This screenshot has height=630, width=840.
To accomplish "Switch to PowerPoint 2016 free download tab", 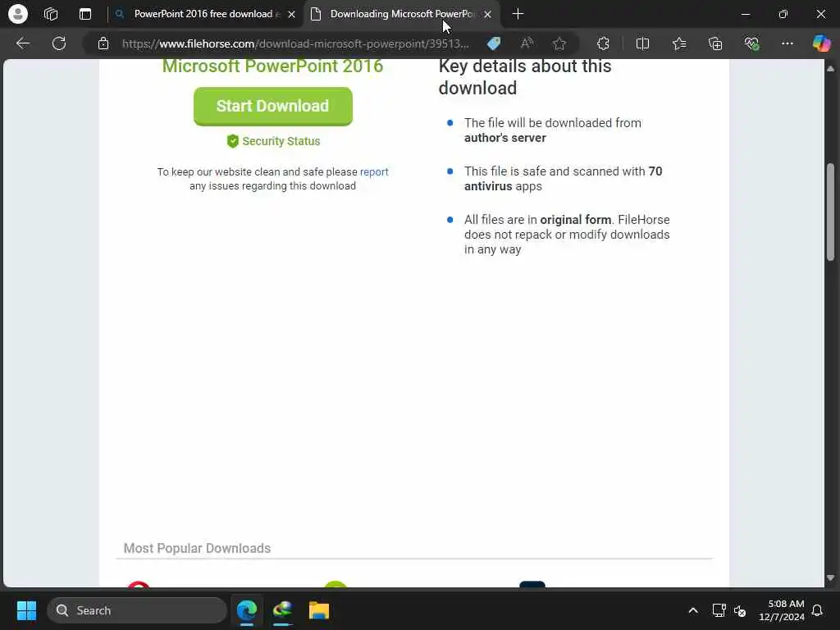I will 206,14.
